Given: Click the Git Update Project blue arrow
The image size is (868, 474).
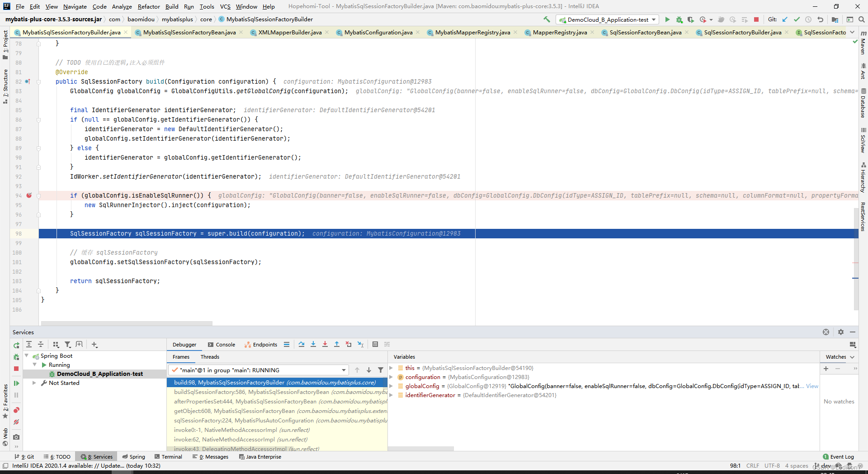Looking at the screenshot, I should (785, 19).
